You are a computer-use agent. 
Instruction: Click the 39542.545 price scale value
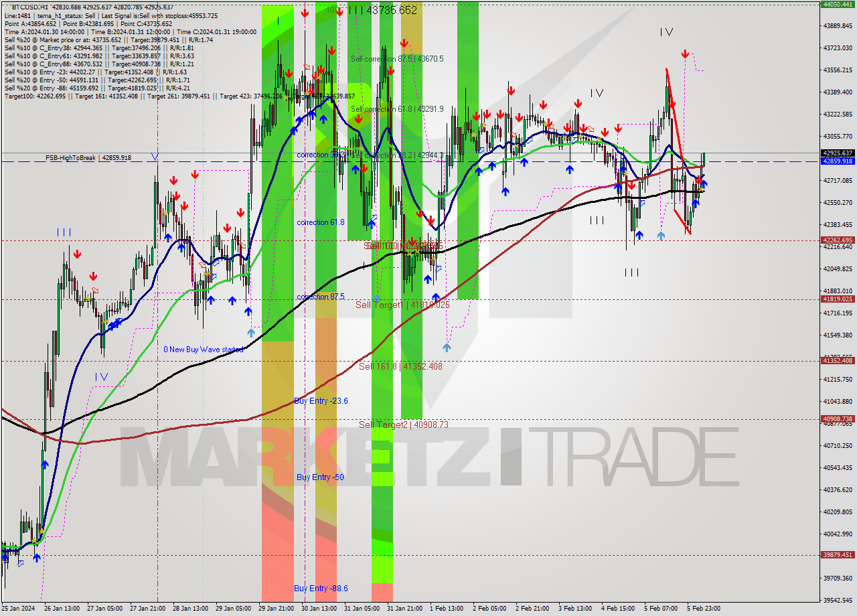[x=838, y=600]
